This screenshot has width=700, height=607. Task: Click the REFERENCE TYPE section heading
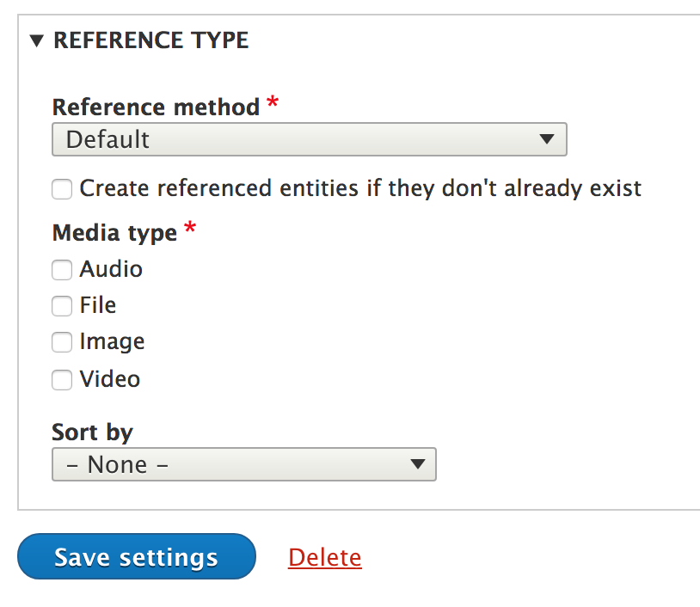[x=150, y=40]
